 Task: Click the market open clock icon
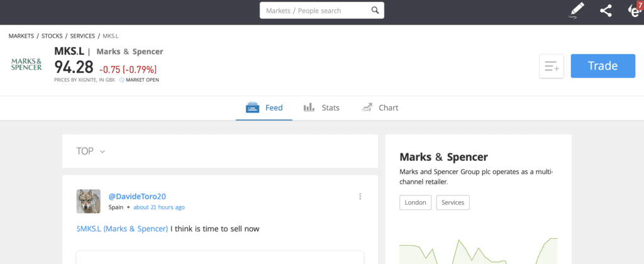point(121,80)
